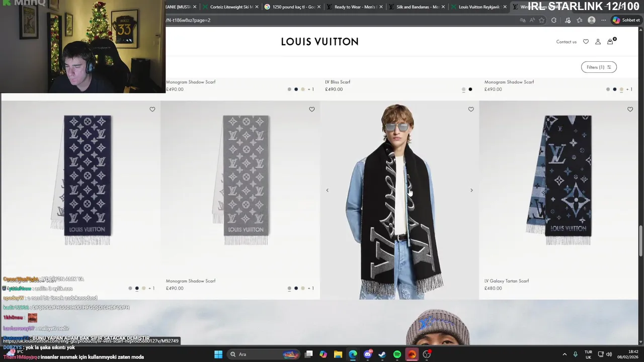The width and height of the screenshot is (644, 362).
Task: Open the LV Bliss Scarf product title
Action: pos(338,82)
